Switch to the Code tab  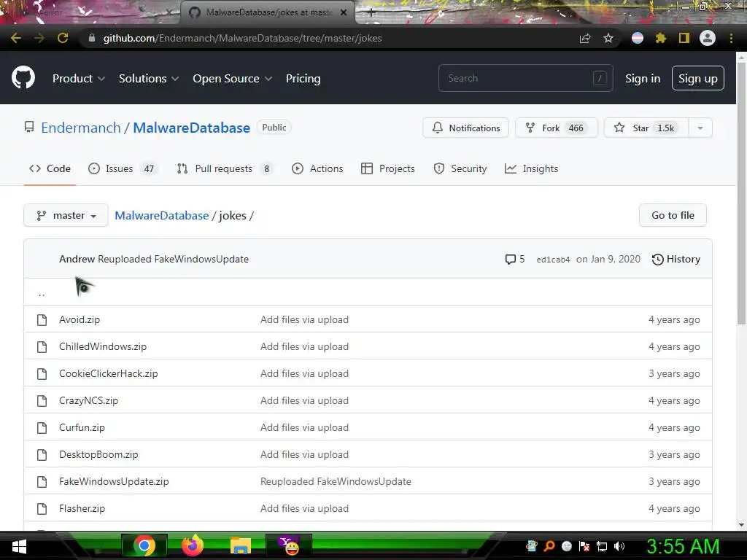pyautogui.click(x=50, y=168)
